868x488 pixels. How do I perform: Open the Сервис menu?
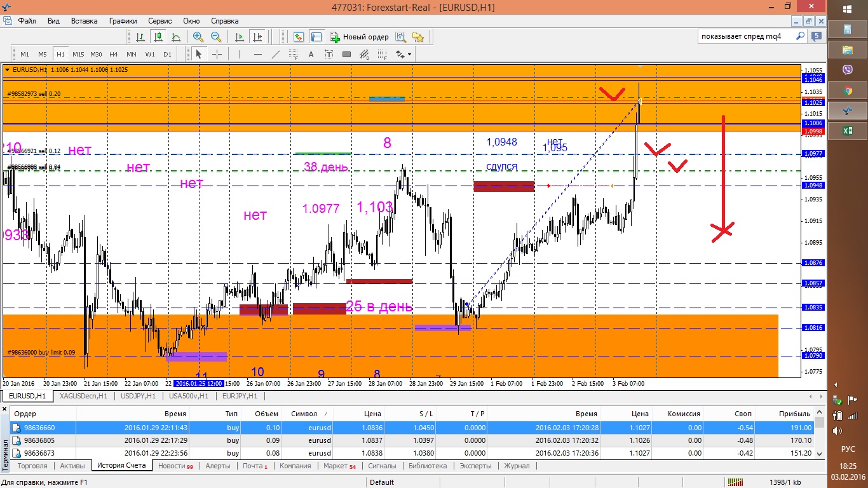click(x=159, y=21)
